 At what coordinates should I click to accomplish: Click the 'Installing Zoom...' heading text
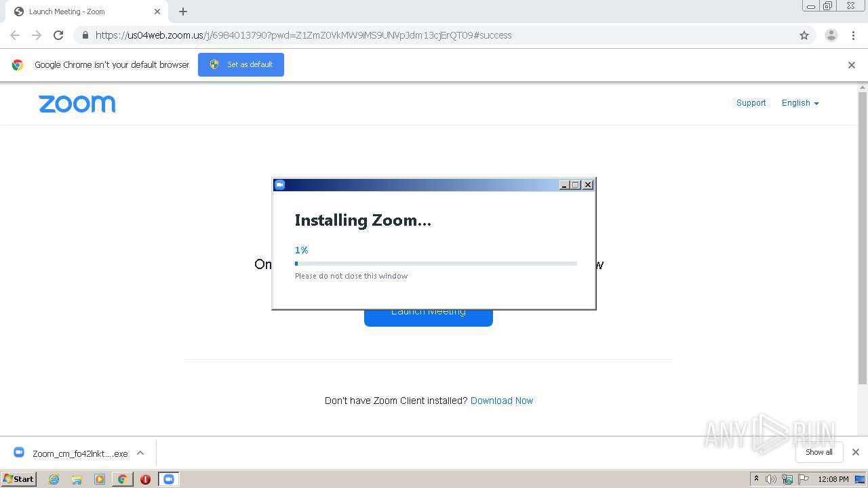click(363, 220)
